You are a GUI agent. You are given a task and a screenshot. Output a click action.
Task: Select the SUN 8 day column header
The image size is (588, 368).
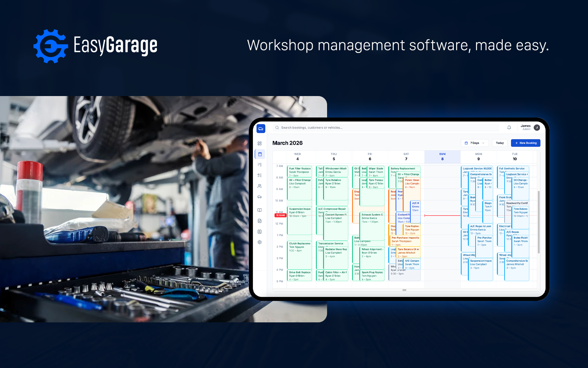coord(442,156)
